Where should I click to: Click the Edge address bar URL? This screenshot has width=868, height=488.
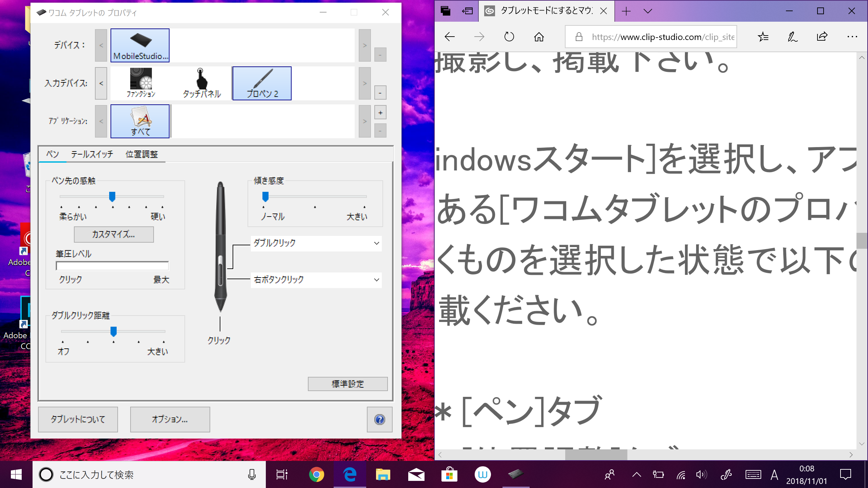(x=663, y=37)
